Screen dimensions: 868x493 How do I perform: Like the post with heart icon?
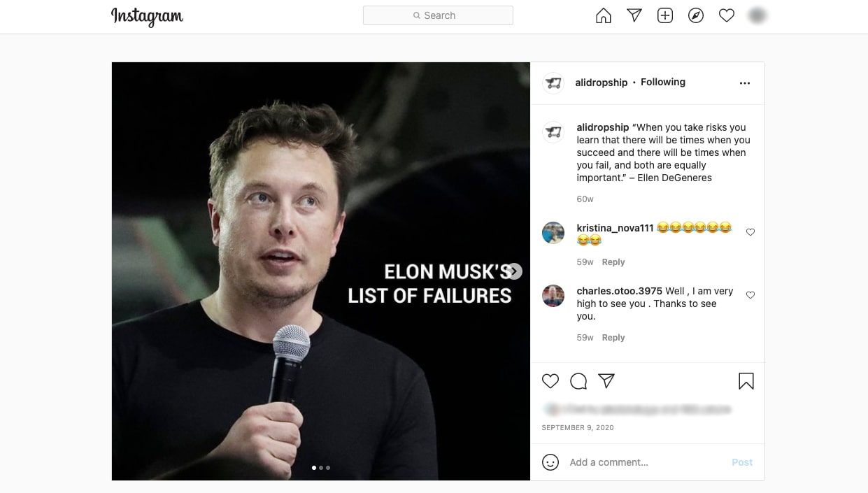coord(550,381)
